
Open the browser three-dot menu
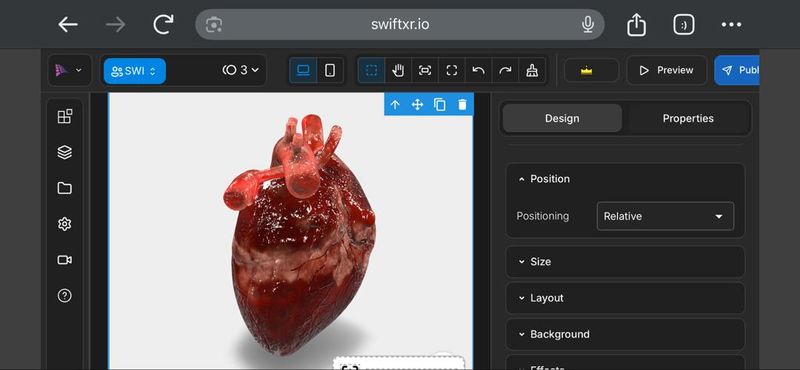pos(731,24)
